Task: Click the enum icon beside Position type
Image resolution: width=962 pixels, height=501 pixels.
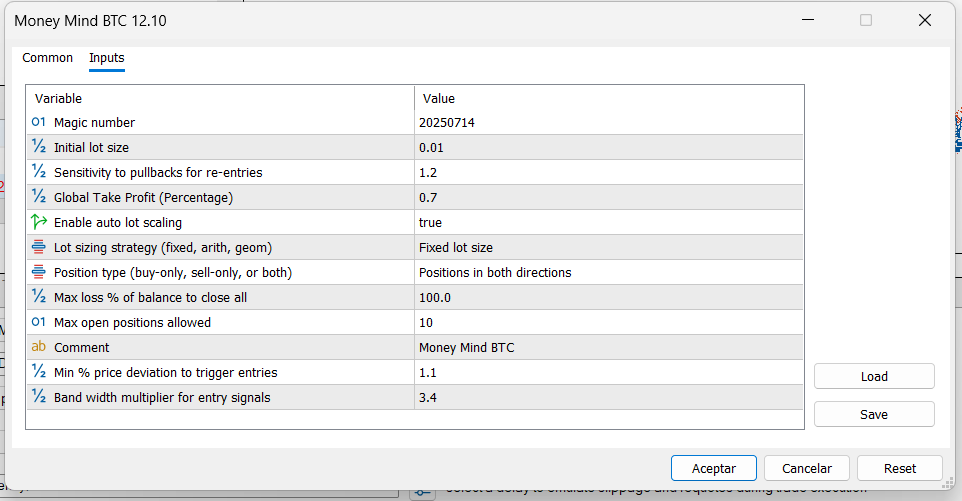Action: coord(39,272)
